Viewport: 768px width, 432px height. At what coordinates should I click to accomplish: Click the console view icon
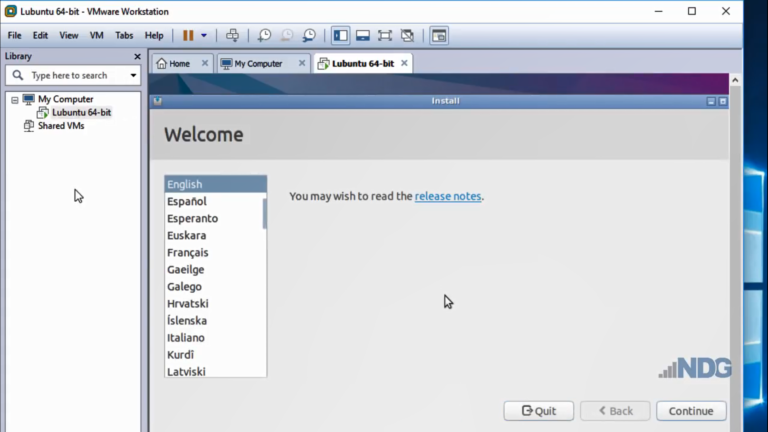(x=439, y=35)
